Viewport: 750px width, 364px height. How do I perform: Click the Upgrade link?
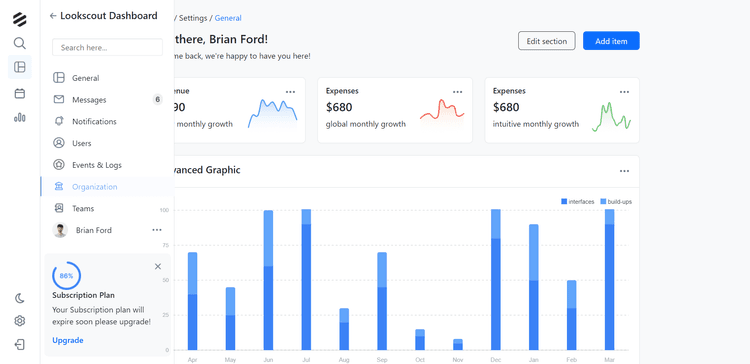pos(68,340)
